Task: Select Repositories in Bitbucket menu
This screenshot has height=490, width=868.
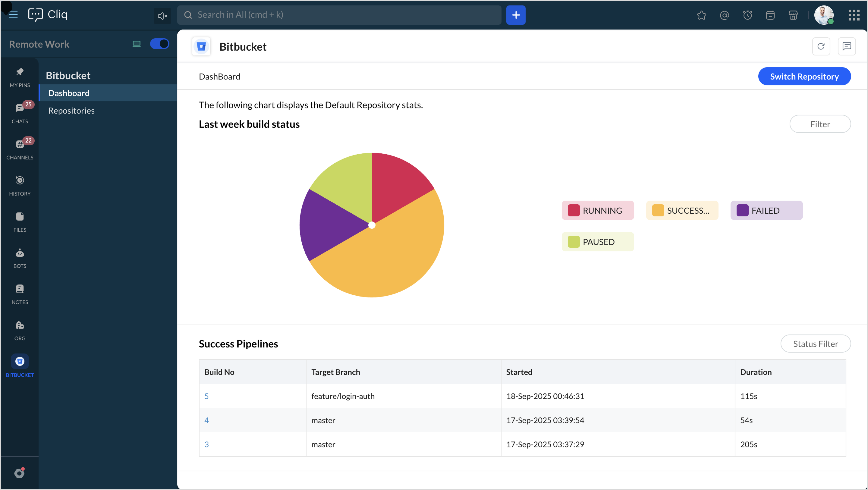Action: click(x=71, y=111)
